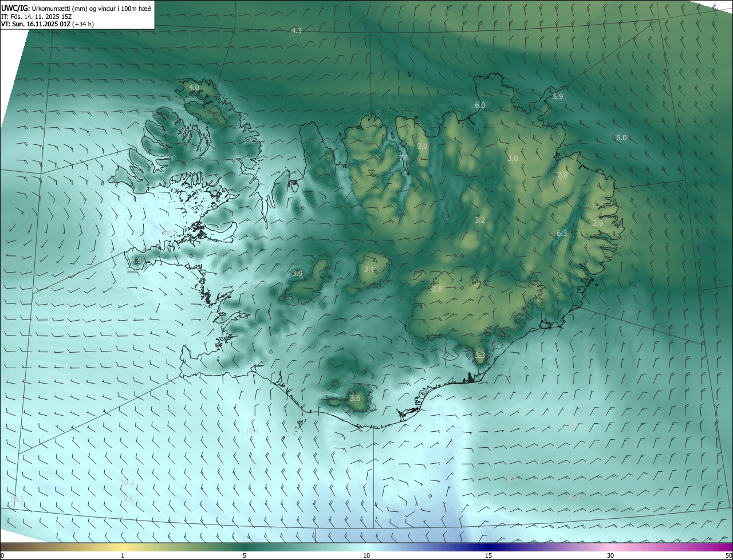Click the color scale tick labeled 0
Screen dimensions: 733x560
2,555
